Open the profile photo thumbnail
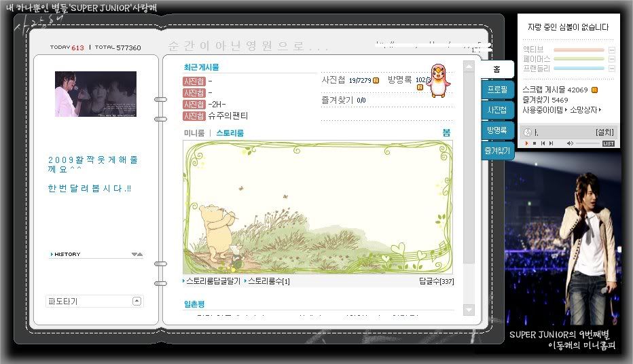Viewport: 633px width, 364px height. coord(96,94)
